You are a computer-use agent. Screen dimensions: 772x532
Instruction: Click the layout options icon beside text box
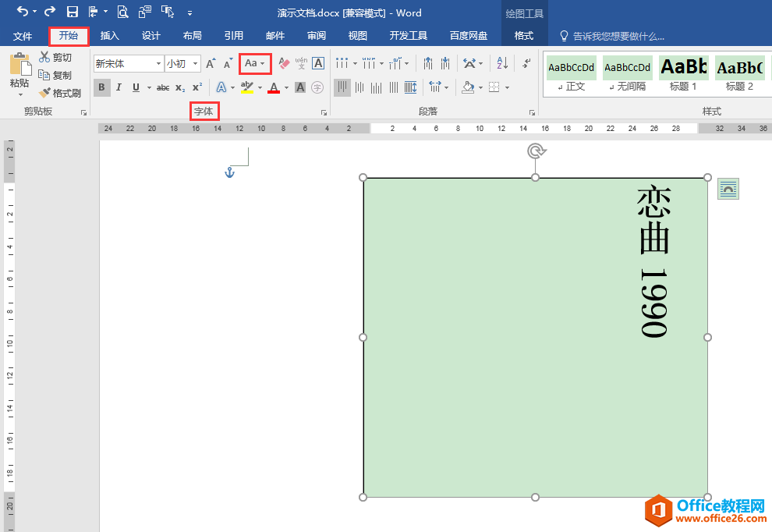click(x=728, y=189)
